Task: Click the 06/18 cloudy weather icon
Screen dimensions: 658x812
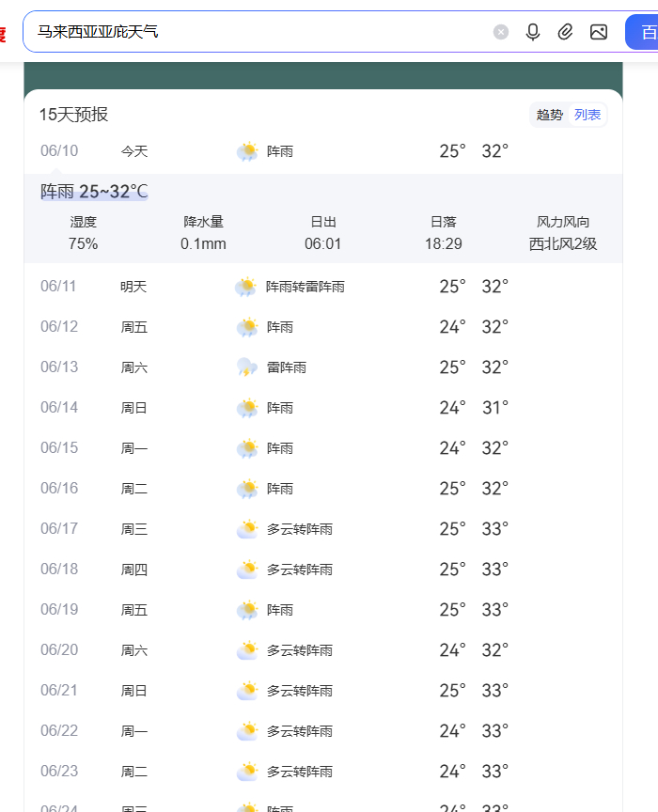Action: [247, 570]
